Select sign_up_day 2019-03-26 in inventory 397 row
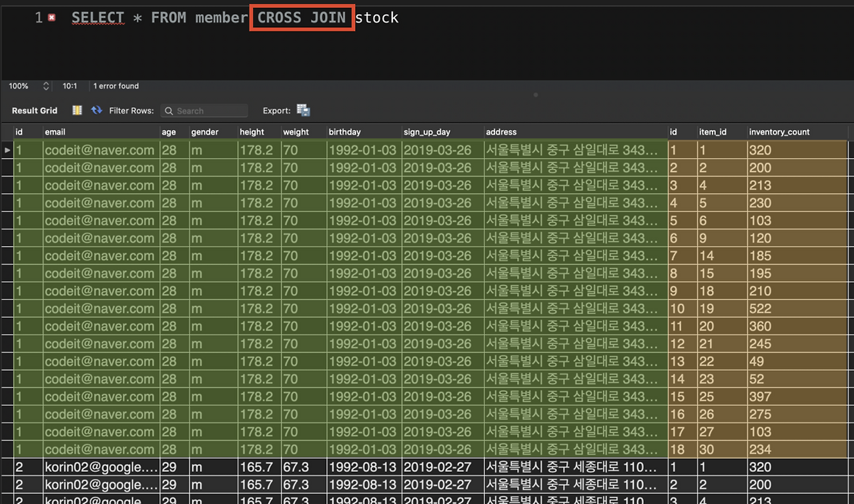This screenshot has height=504, width=854. pos(443,397)
